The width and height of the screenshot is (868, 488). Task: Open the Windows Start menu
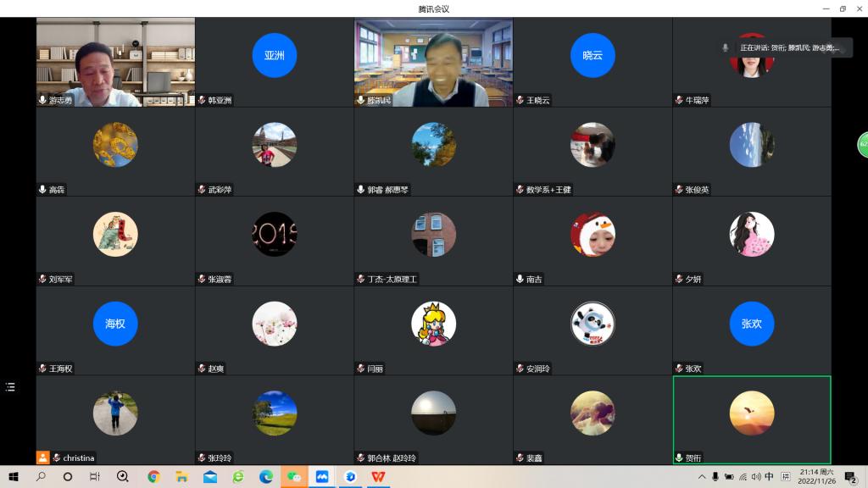14,477
